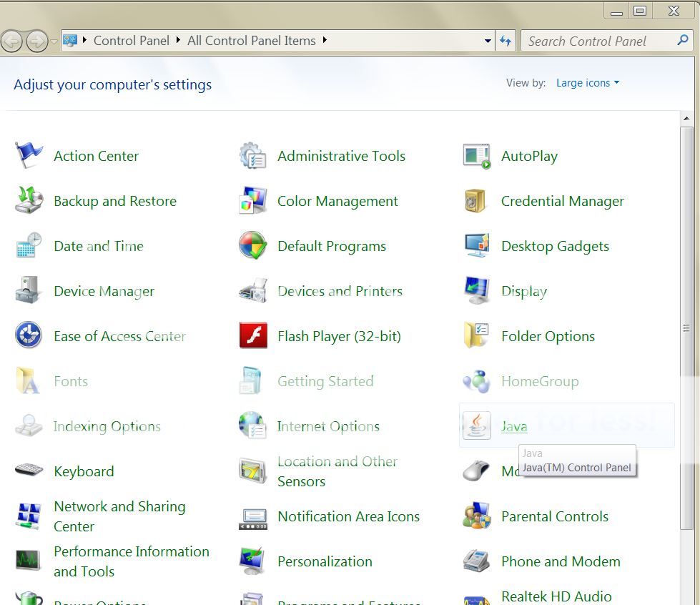Click the Java coffee cup icon
Viewport: 700px width, 605px height.
(477, 426)
